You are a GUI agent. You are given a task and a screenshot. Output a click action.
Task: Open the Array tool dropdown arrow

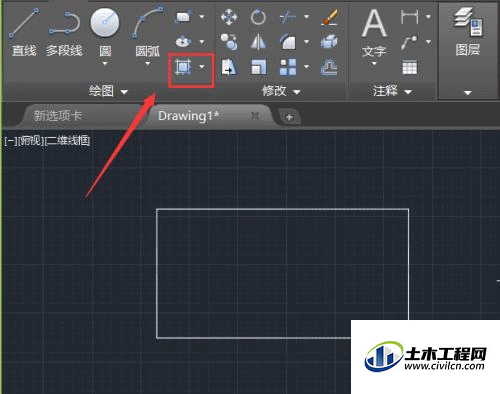306,67
